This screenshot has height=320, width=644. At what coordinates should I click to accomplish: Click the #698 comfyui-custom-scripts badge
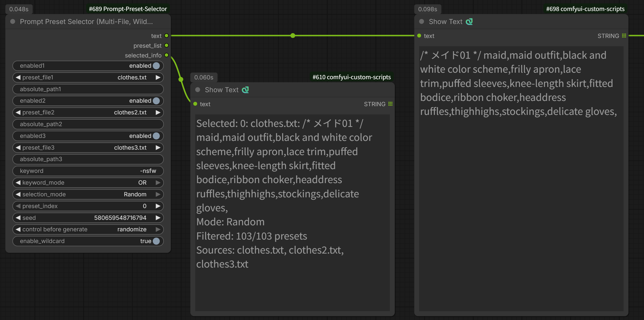585,9
